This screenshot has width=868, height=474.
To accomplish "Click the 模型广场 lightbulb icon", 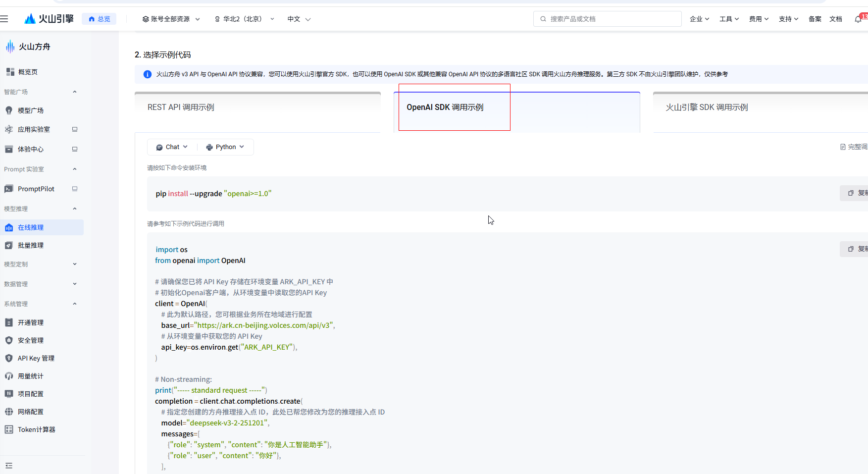I will (x=9, y=110).
